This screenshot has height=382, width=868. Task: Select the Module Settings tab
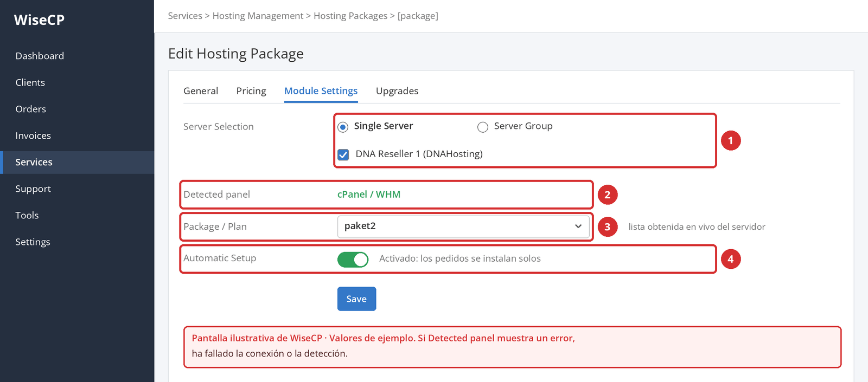click(x=321, y=91)
